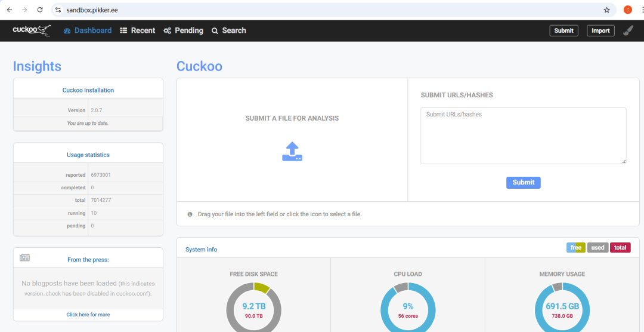
Task: Click the 'Insights' heading
Action: pos(37,66)
